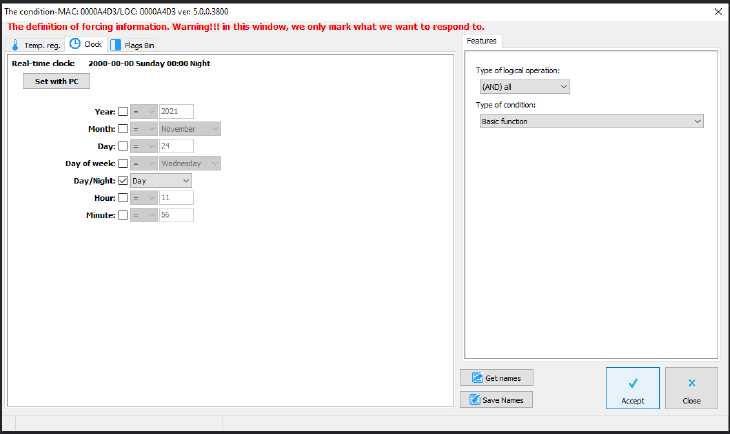Select the Features tab

coord(482,41)
